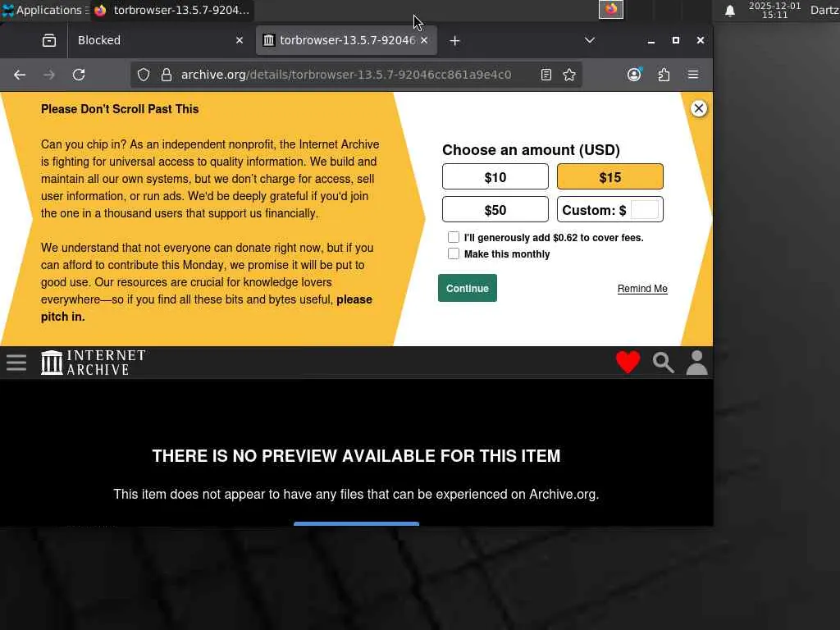Dismiss the donation banner
Image resolution: width=840 pixels, height=630 pixels.
(699, 109)
